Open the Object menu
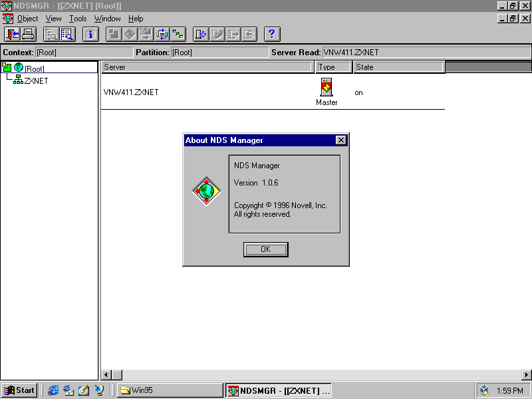Viewport: 532px width, 399px height. (27, 19)
